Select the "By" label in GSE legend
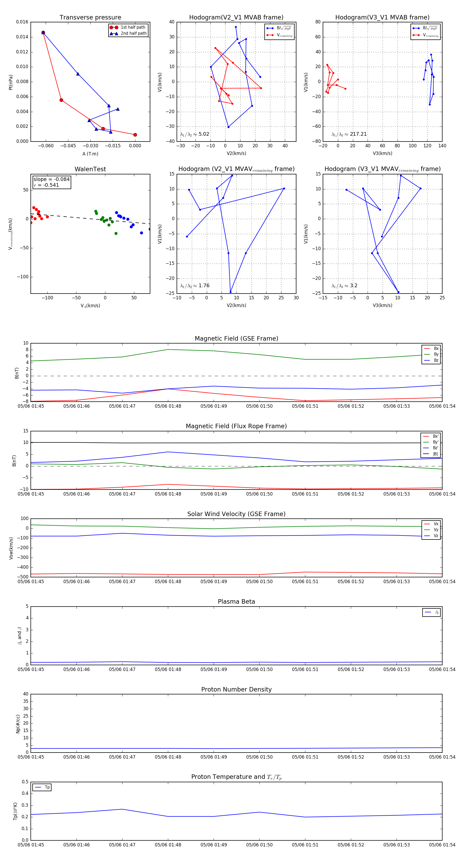The image size is (473, 868). click(x=436, y=354)
